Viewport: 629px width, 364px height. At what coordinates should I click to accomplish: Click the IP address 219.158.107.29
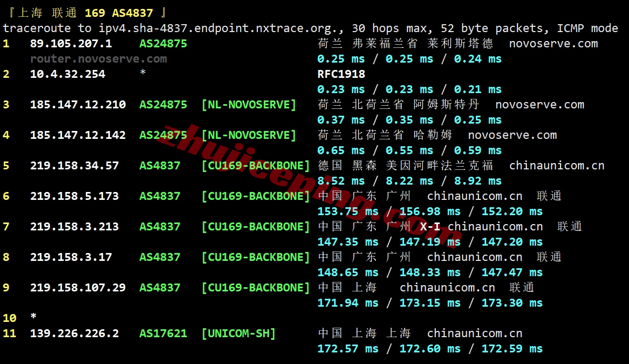pos(78,287)
